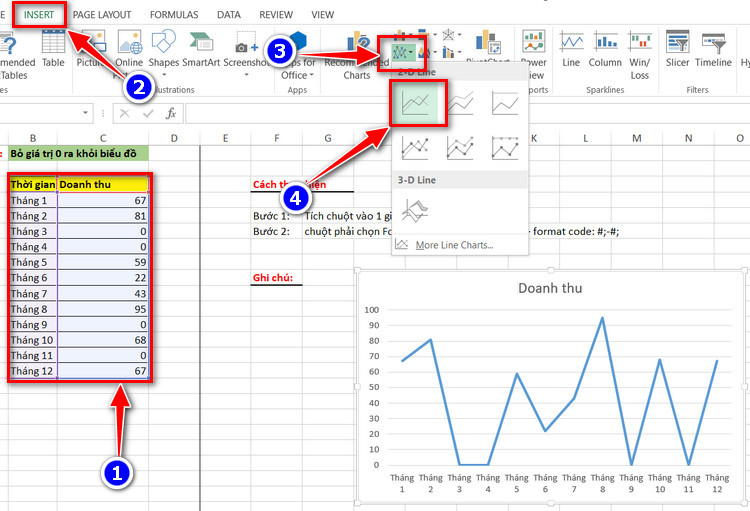Viewport: 750px width, 511px height.
Task: Select the Doanh thu header cell
Action: [x=103, y=185]
